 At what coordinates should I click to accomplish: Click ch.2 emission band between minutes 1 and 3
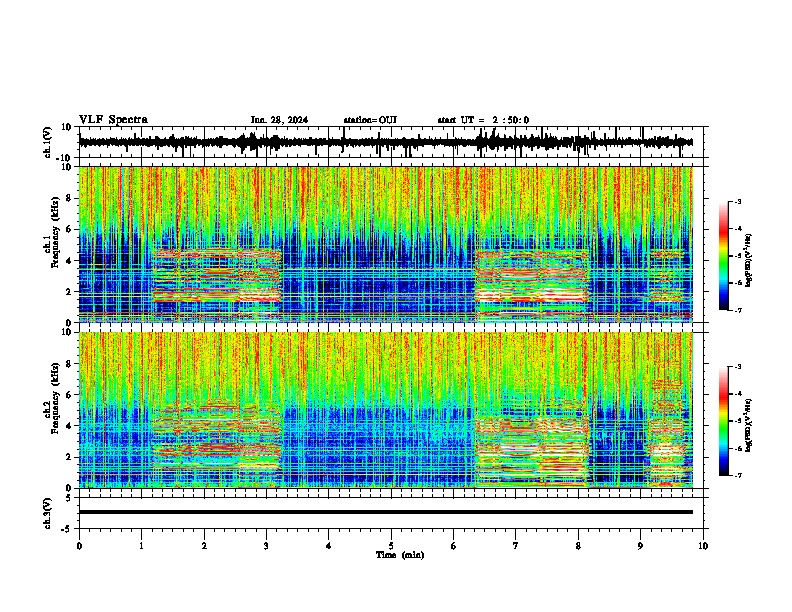pos(217,436)
